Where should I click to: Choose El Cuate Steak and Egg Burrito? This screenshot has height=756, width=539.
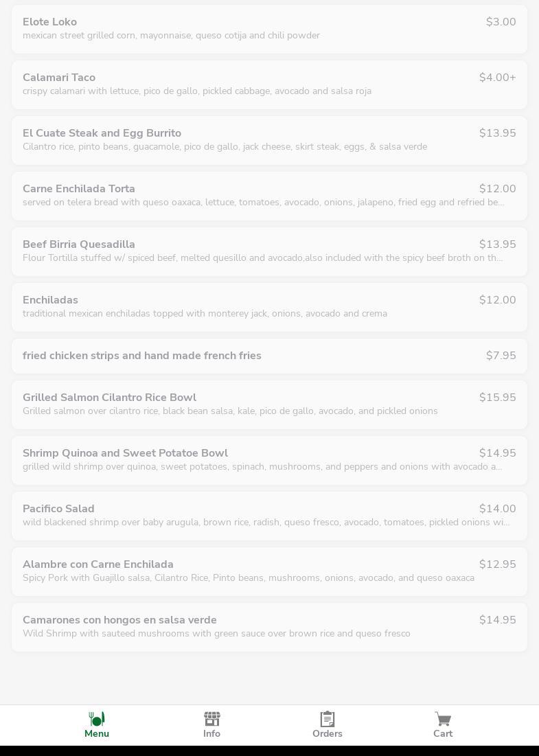[269, 140]
